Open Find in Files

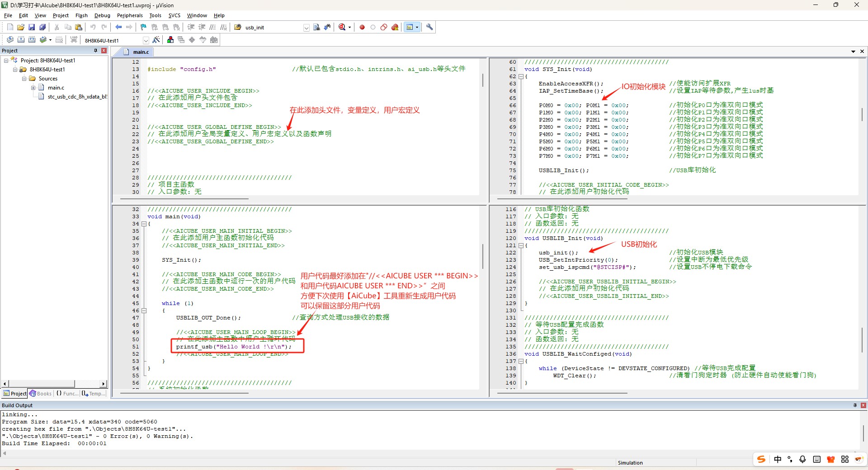click(238, 27)
